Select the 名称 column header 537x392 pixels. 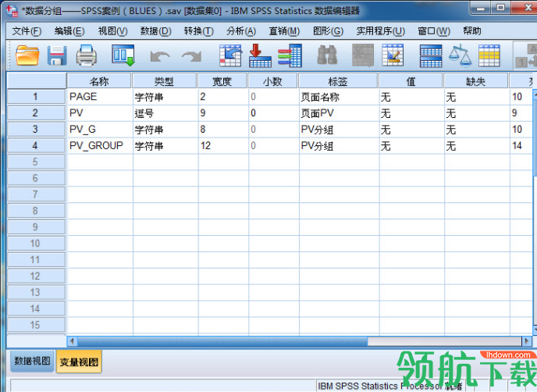99,81
